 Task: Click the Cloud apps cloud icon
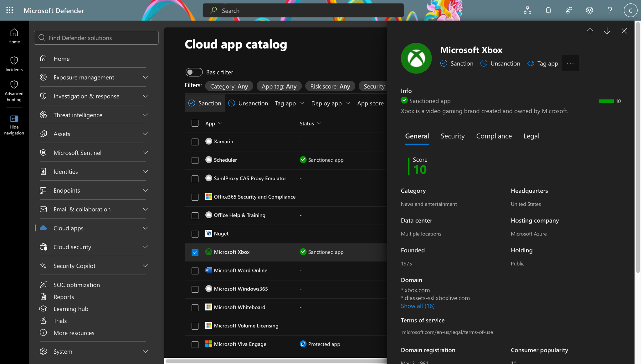click(43, 228)
